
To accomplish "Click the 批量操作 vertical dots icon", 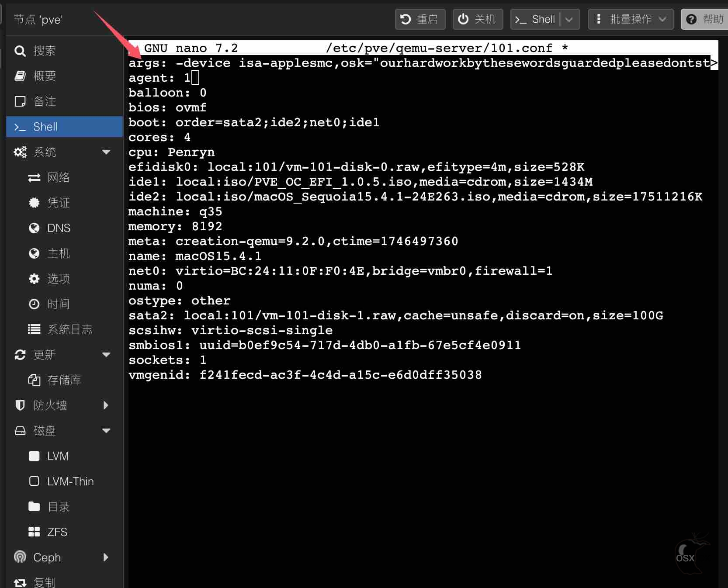I will (599, 19).
